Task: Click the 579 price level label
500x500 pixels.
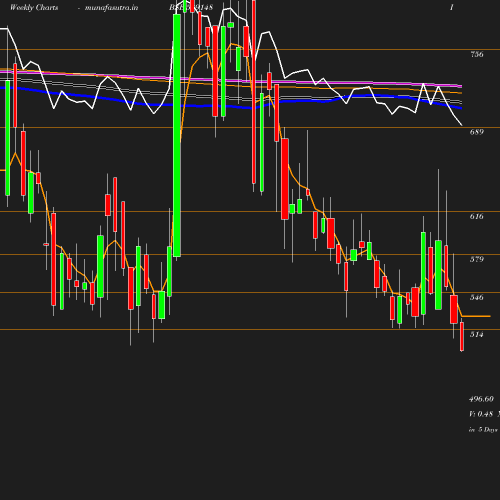Action: coord(477,259)
